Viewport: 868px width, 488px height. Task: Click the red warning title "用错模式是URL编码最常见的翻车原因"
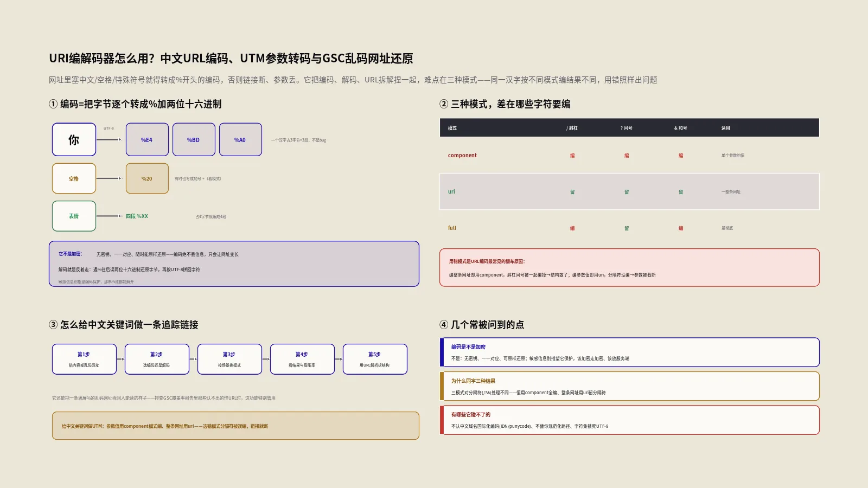[x=487, y=261]
